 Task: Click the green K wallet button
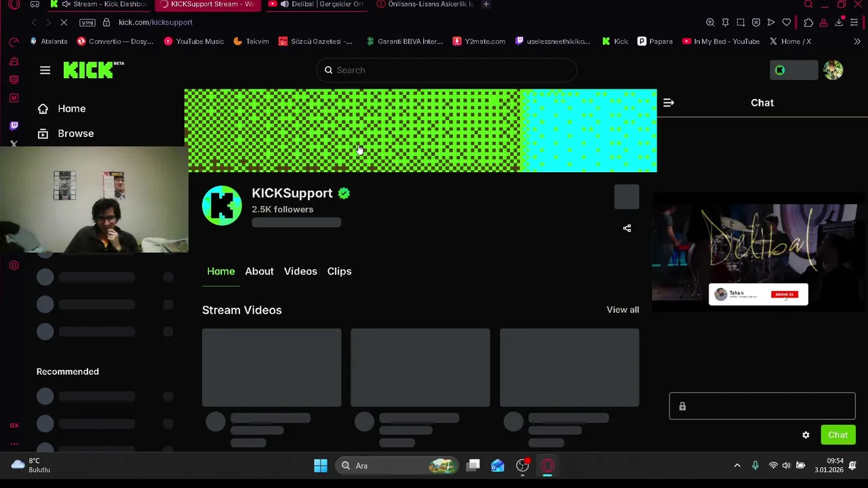pyautogui.click(x=793, y=70)
